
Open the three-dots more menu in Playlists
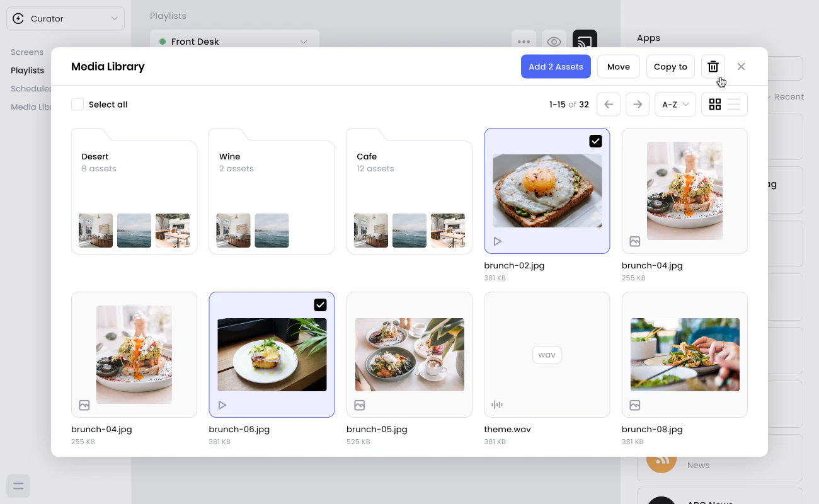(x=524, y=42)
